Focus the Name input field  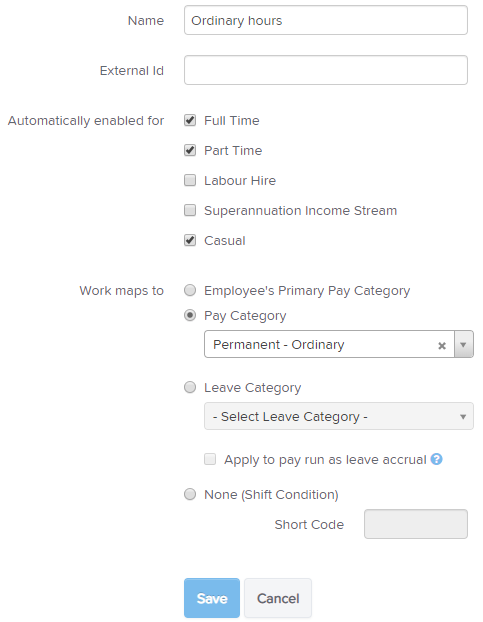point(326,20)
